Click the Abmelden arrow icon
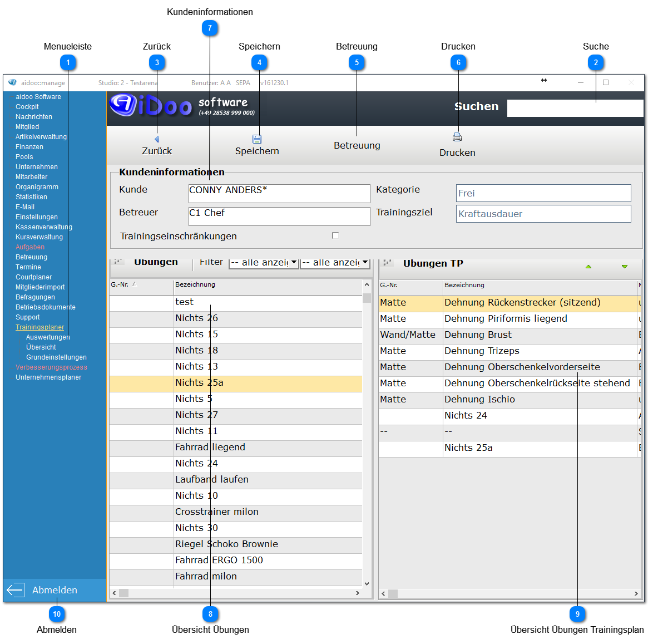 coord(16,590)
